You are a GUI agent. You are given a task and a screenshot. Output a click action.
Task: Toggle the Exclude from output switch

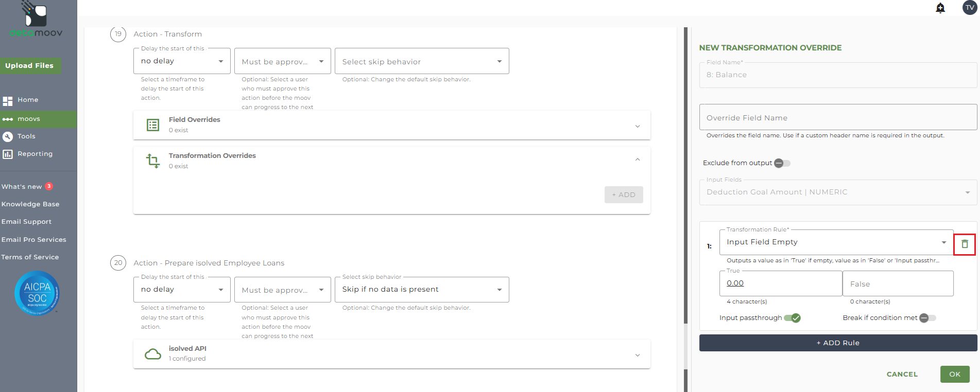coord(782,163)
